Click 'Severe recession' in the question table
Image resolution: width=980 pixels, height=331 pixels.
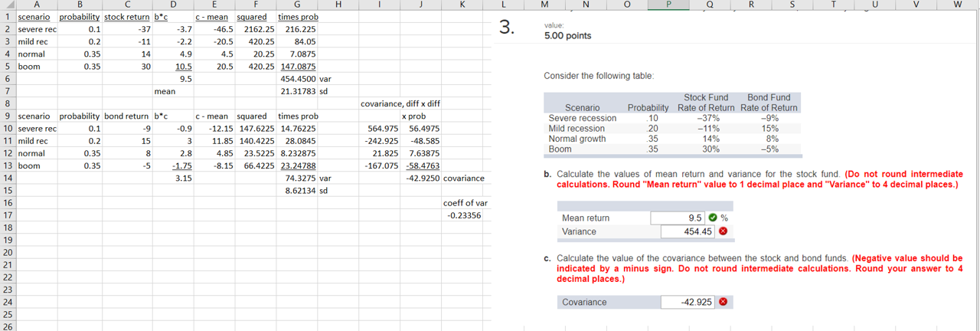pyautogui.click(x=582, y=118)
